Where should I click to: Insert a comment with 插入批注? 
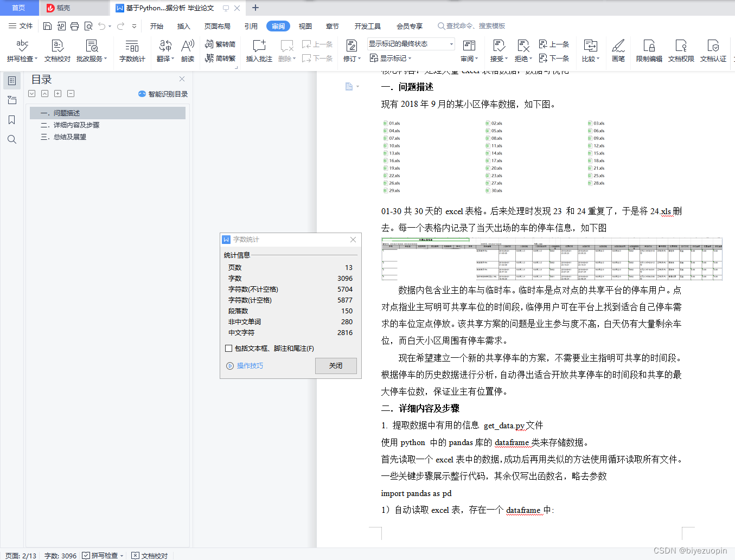pos(259,52)
